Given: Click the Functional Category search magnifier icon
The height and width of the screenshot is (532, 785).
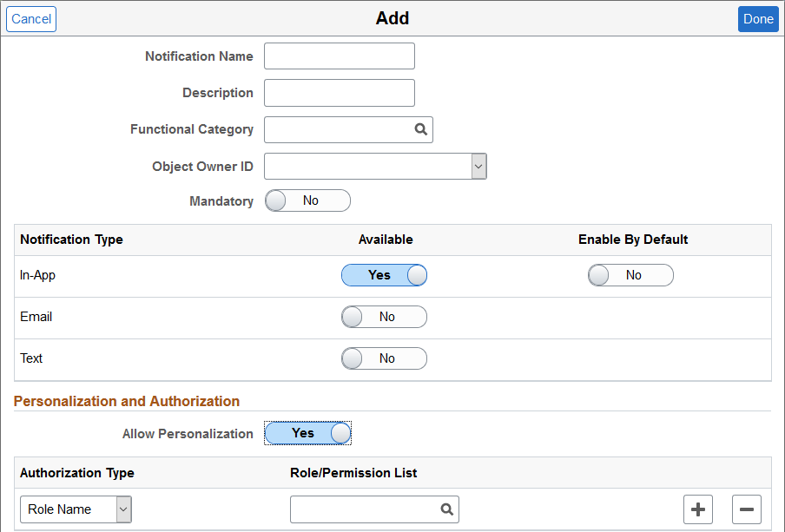Looking at the screenshot, I should (421, 129).
